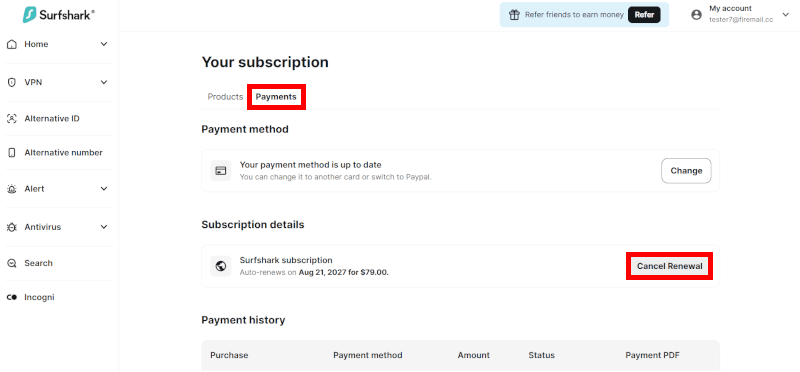Screen dimensions: 800x372
Task: Click the Refer friends to earn money text
Action: [x=574, y=15]
